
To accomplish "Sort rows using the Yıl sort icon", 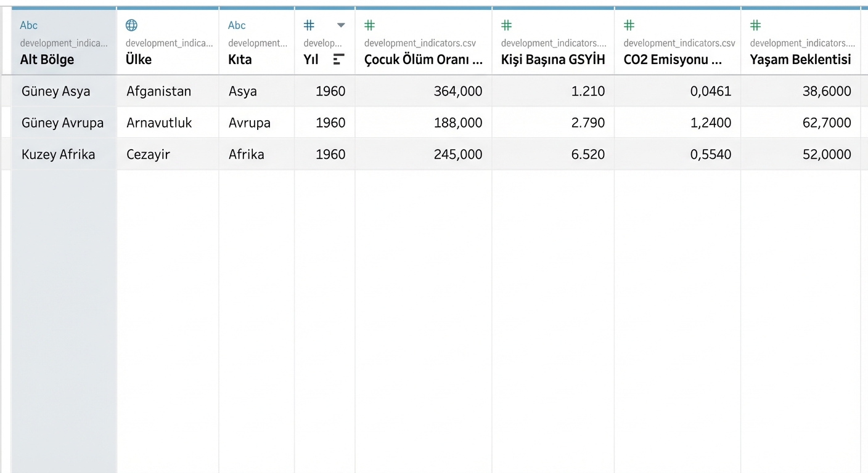I will [338, 60].
